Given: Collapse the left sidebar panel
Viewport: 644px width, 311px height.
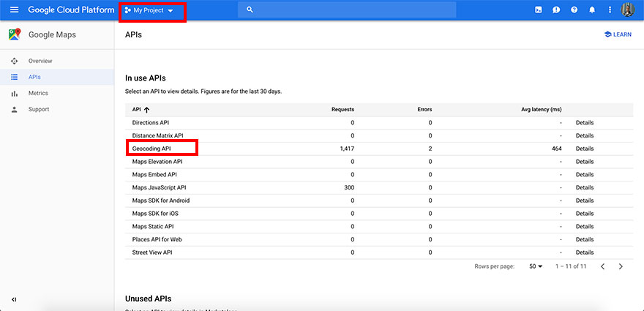Looking at the screenshot, I should tap(14, 299).
